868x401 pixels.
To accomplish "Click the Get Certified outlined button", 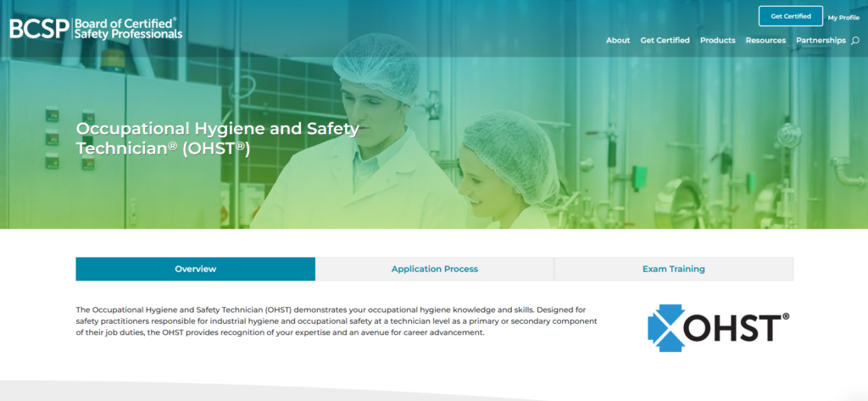I will (x=791, y=16).
